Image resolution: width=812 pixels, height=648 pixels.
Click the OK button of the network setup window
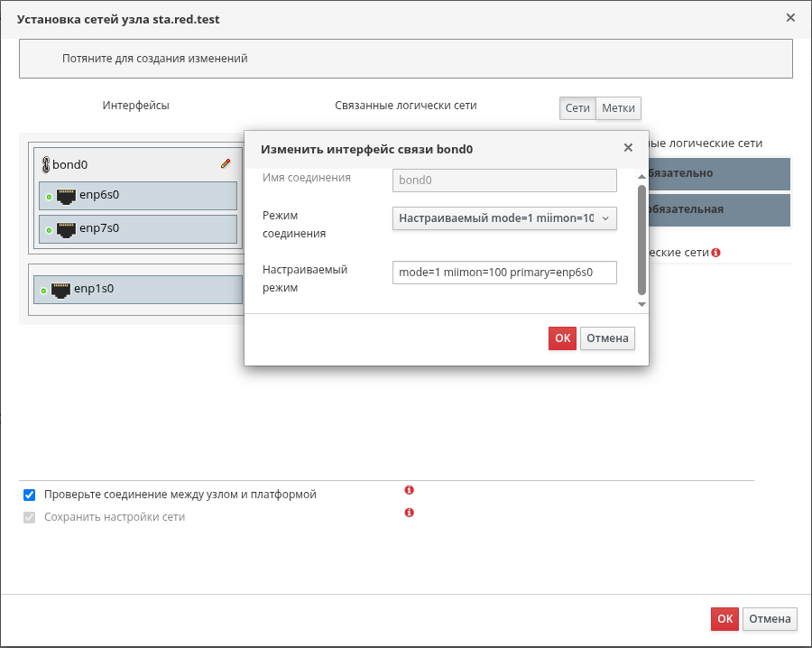(x=725, y=619)
